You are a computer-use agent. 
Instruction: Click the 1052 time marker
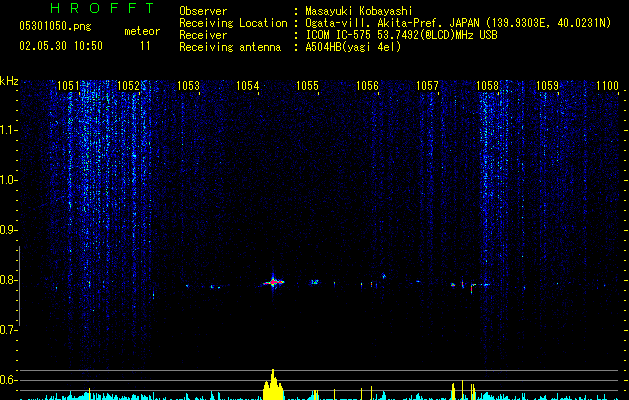click(x=128, y=86)
